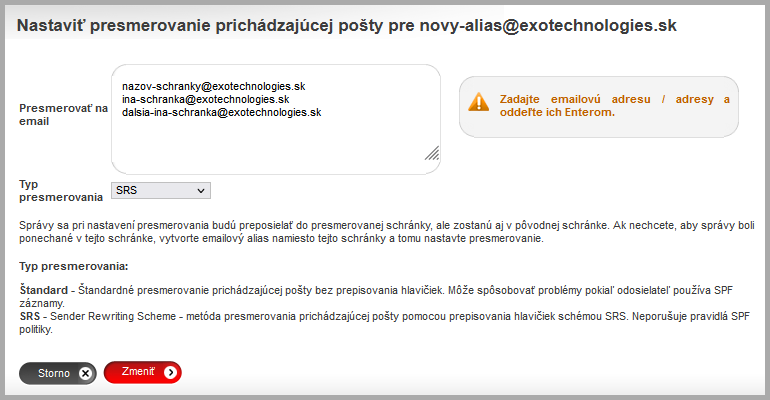Image resolution: width=770 pixels, height=400 pixels.
Task: Click the 'Typ presmerovania' field label
Action: 61,190
